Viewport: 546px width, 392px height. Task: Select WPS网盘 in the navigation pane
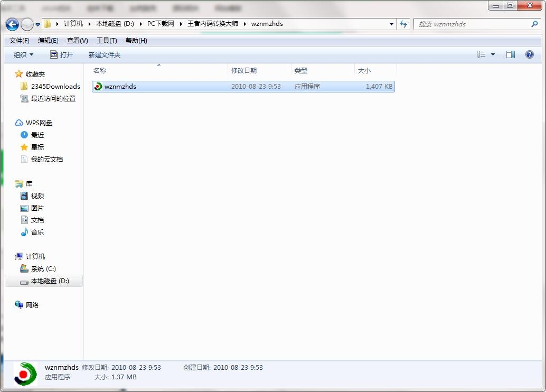click(39, 123)
